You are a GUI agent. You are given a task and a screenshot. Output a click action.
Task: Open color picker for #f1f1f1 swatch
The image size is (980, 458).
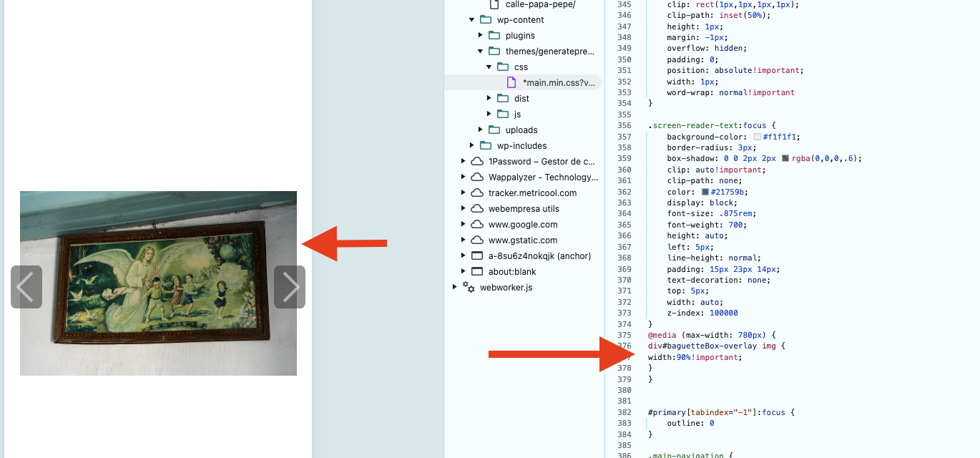click(758, 137)
